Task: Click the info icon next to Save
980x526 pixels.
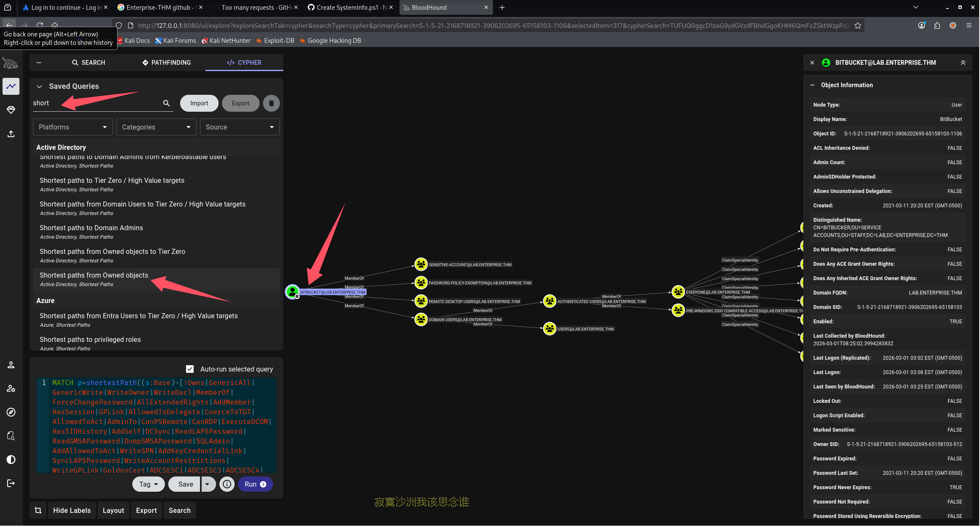Action: click(x=227, y=484)
